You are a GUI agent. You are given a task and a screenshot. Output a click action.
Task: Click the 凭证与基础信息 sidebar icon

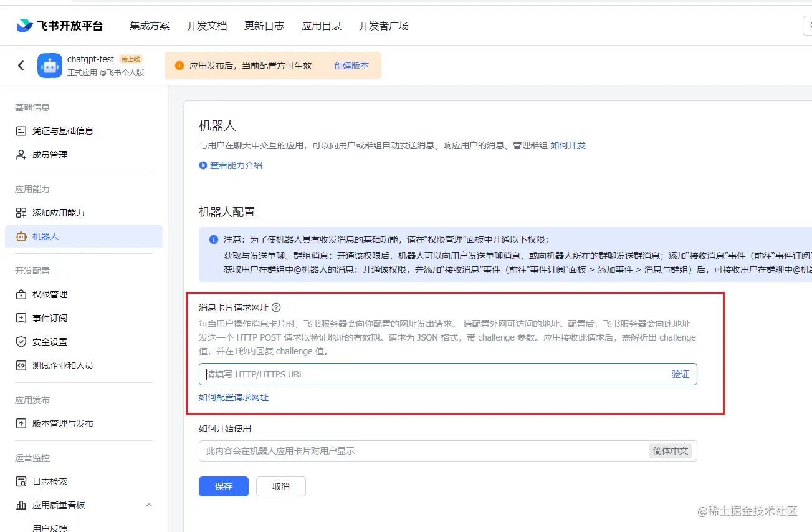click(21, 131)
